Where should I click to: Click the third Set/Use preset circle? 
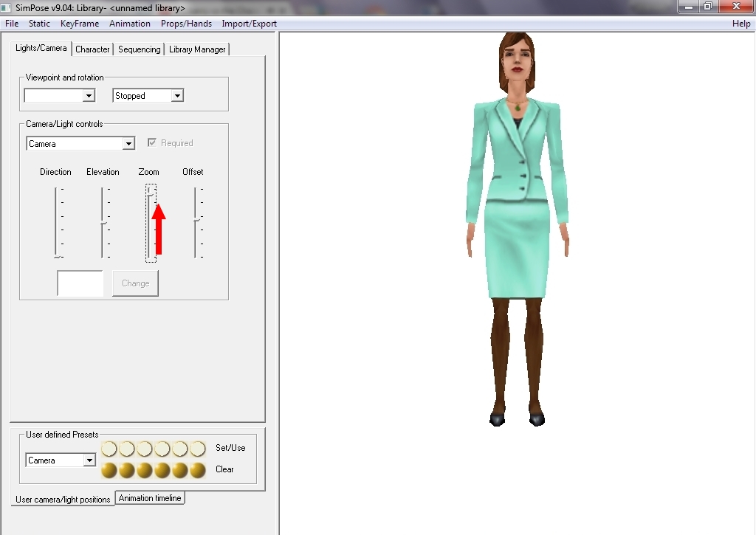click(x=145, y=449)
